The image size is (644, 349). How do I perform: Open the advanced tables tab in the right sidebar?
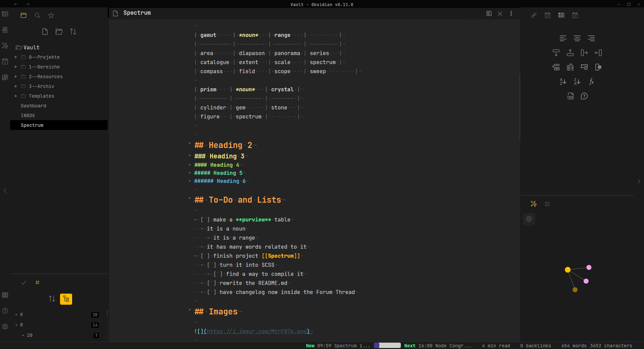click(561, 15)
